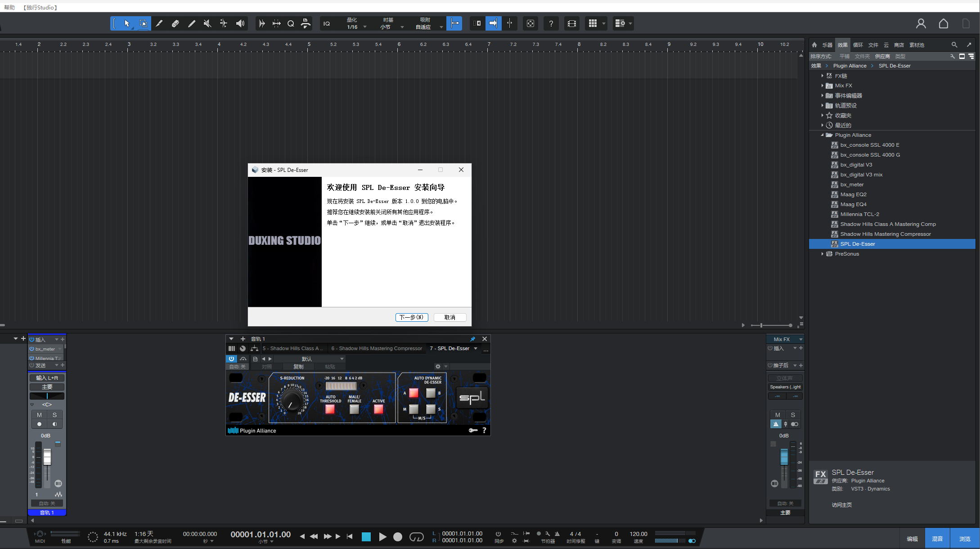
Task: Expand the Mix FX folder
Action: click(822, 85)
